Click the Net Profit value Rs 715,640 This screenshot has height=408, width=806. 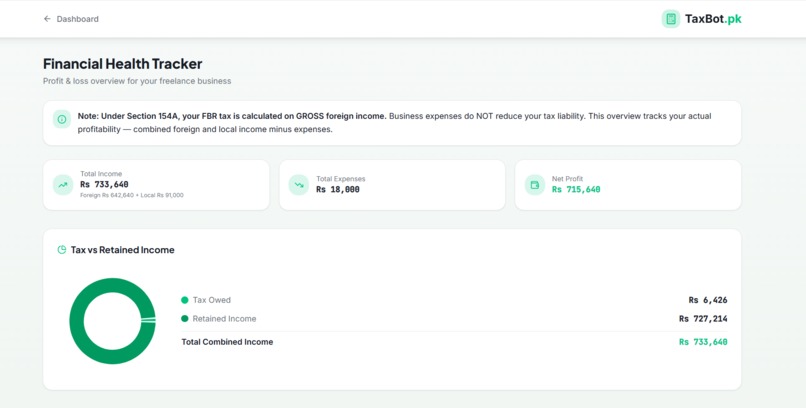click(x=576, y=190)
